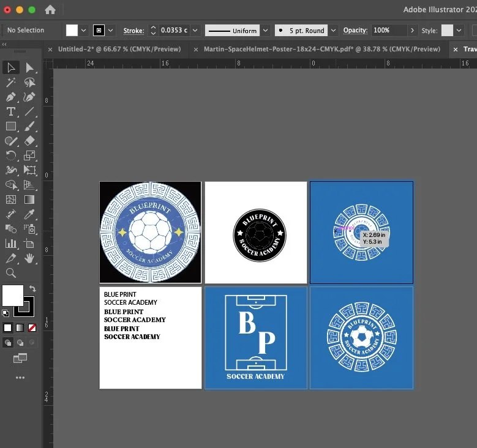The width and height of the screenshot is (477, 448).
Task: Select the Blend tool
Action: click(11, 229)
